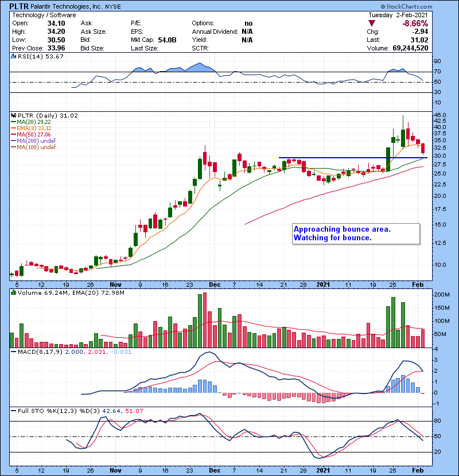
Task: Click the candlestick icon beside PLTR (Daily)
Action: (x=13, y=116)
